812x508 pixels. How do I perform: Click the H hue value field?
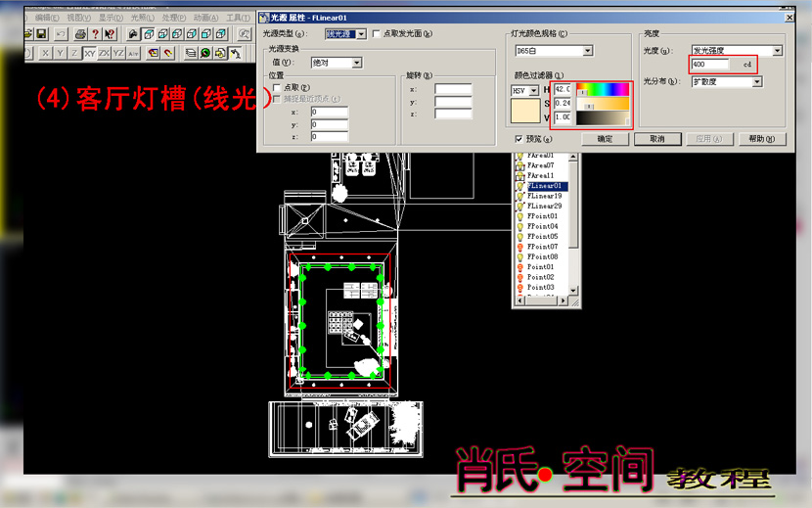click(x=563, y=89)
